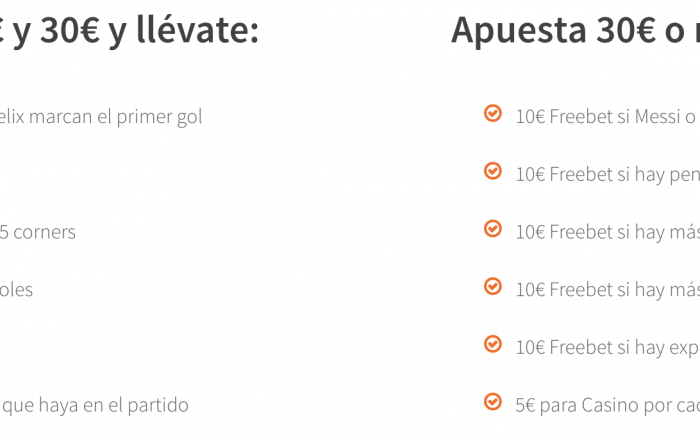Viewport: 700px width, 441px height.
Task: Click the checkmark icon beside the Messi Freebet line
Action: click(x=493, y=113)
